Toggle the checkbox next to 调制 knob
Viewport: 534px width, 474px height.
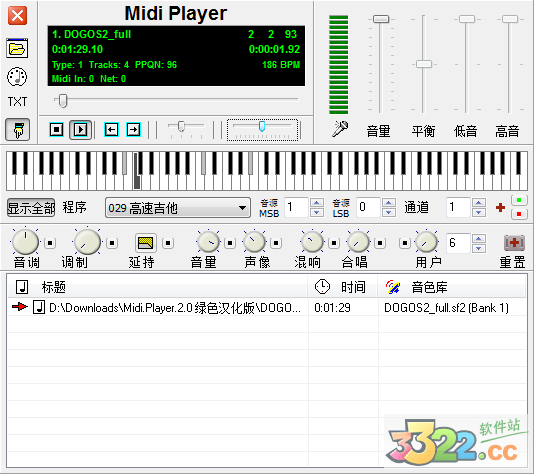coord(112,243)
